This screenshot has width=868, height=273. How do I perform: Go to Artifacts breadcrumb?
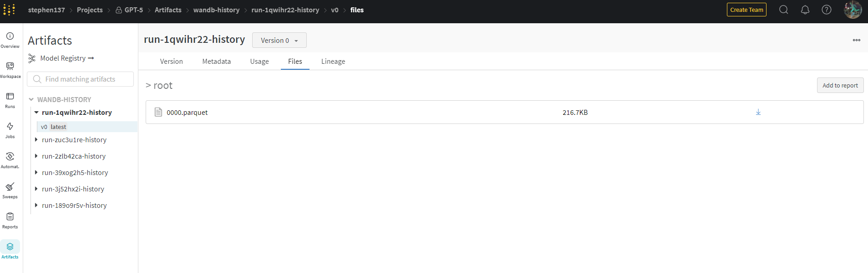point(168,10)
